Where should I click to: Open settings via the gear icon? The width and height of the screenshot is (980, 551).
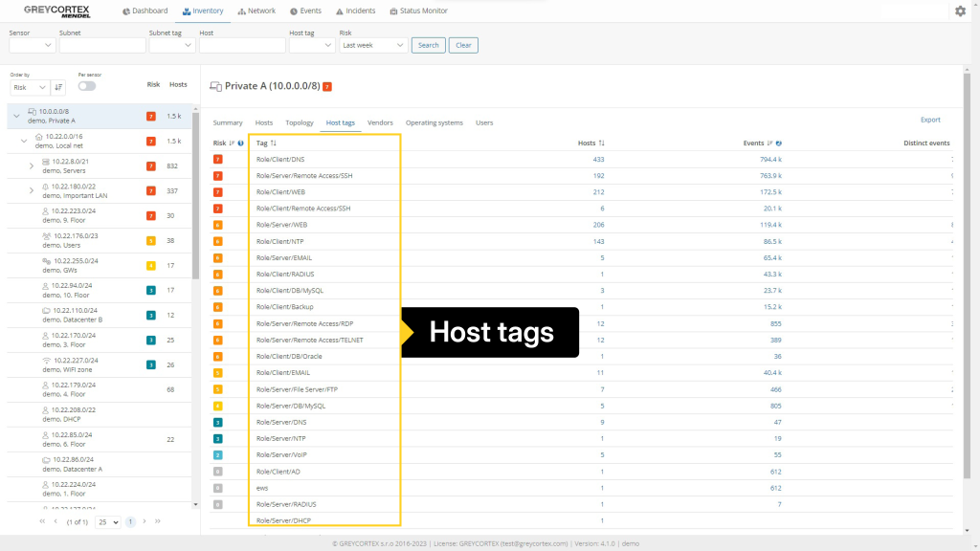pyautogui.click(x=960, y=11)
